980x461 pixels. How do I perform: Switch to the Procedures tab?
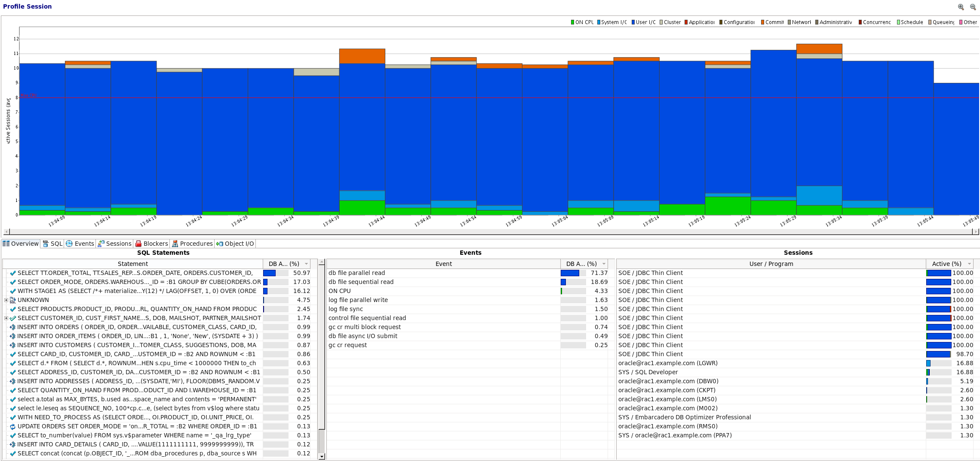(192, 244)
